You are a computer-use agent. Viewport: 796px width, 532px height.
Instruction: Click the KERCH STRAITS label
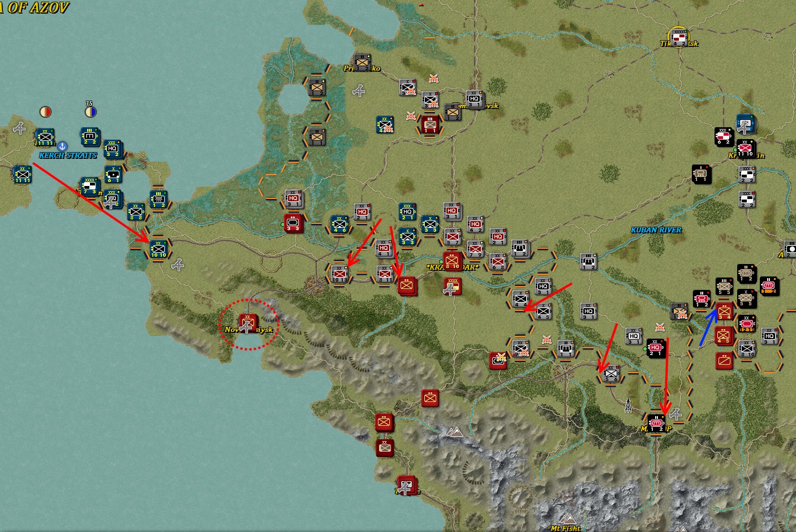click(x=68, y=155)
